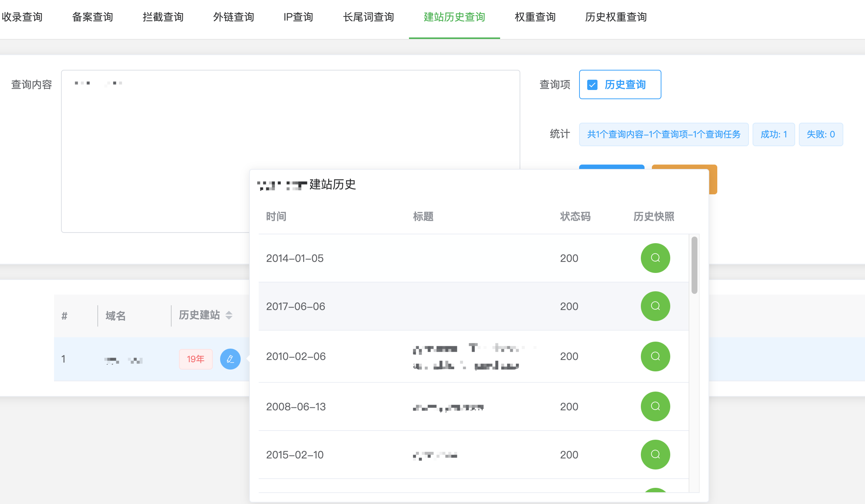Viewport: 865px width, 504px height.
Task: Click the 历史快照 column header
Action: (654, 216)
